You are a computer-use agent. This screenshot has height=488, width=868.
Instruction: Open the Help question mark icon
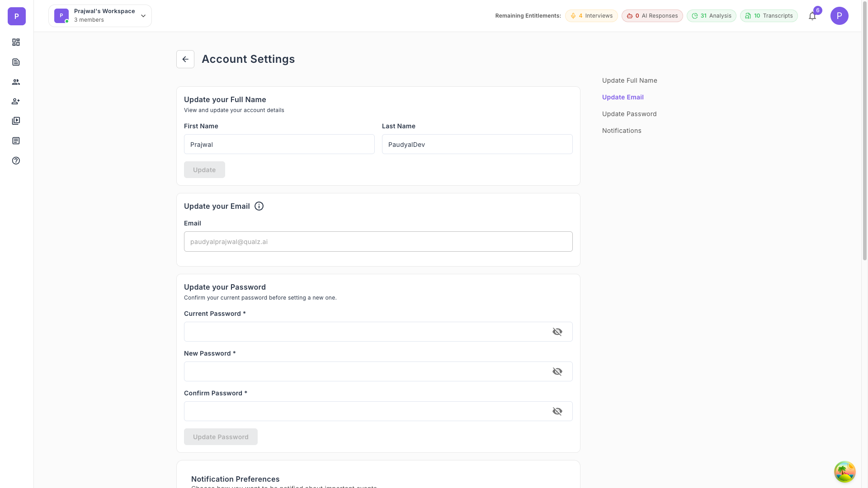pyautogui.click(x=16, y=160)
